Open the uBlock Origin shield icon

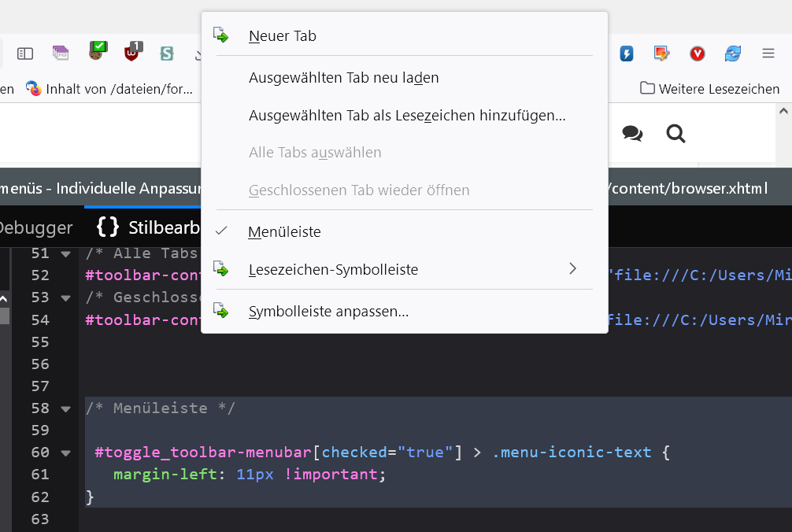(133, 53)
